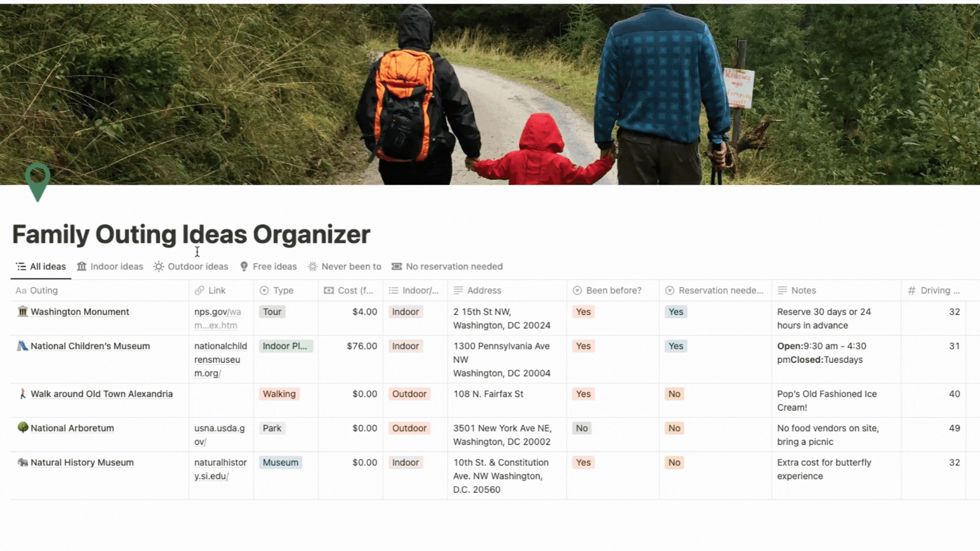The image size is (980, 551).
Task: Click Address field for Walk around Old Town Alexandria
Action: point(505,393)
